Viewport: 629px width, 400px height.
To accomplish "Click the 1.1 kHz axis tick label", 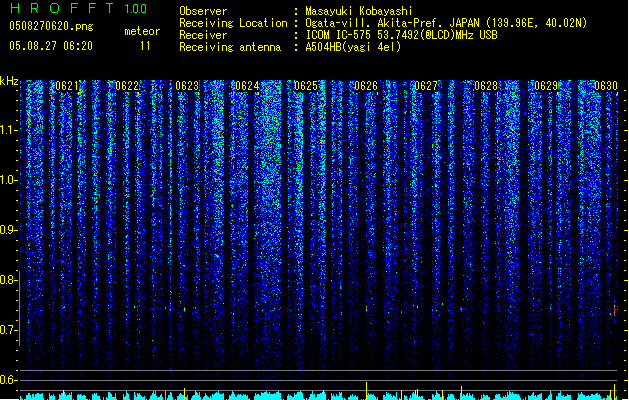I will pyautogui.click(x=8, y=130).
